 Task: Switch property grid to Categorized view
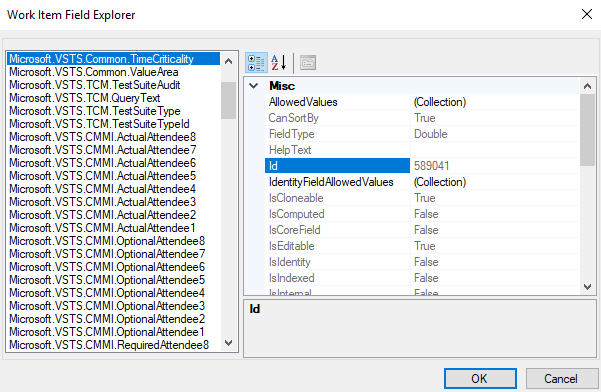point(256,63)
